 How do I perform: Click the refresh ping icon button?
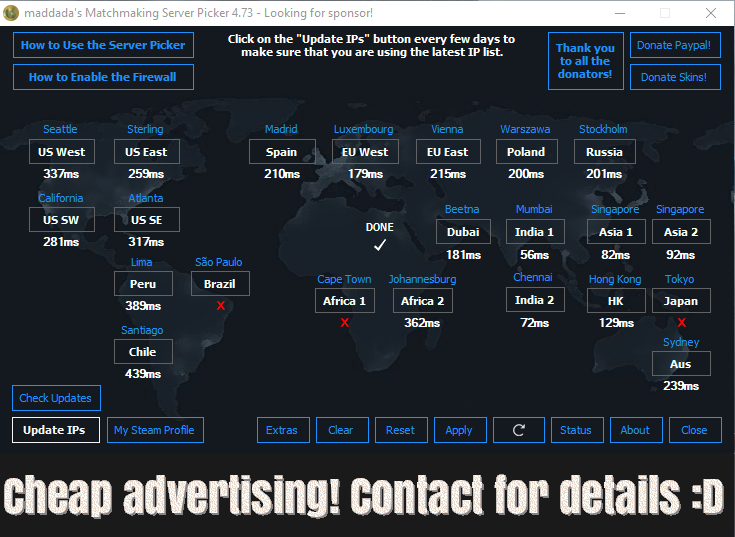[x=519, y=430]
